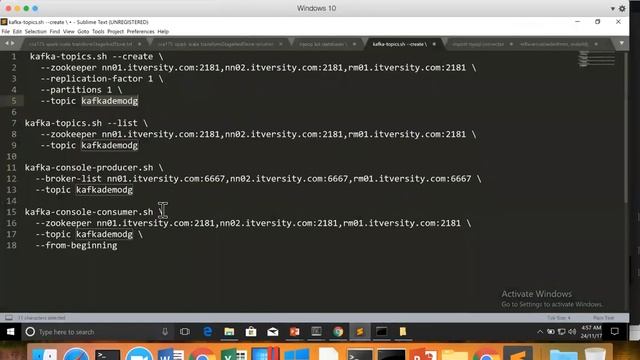The image size is (640, 360).
Task: Open the dropdown arrow beside the VM gear
Action: tap(613, 9)
